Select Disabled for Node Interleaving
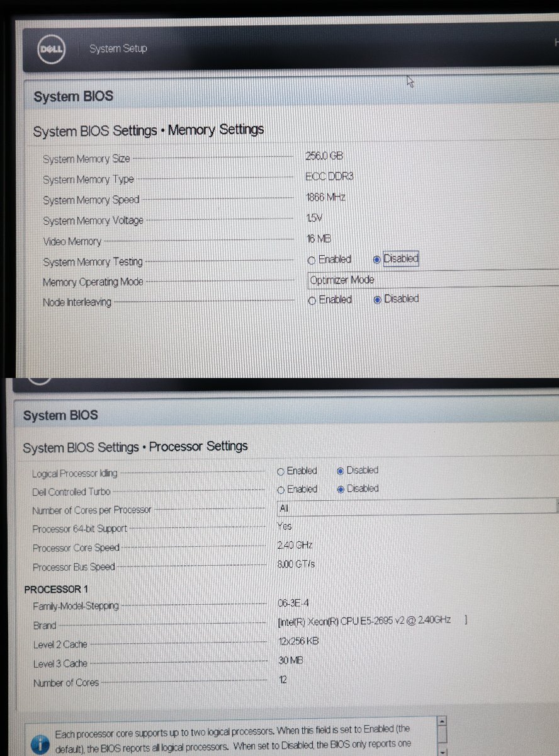The image size is (559, 756). (x=377, y=300)
